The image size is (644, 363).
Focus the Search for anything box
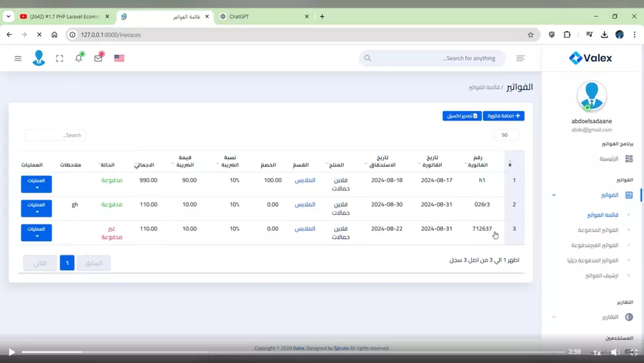tap(433, 59)
